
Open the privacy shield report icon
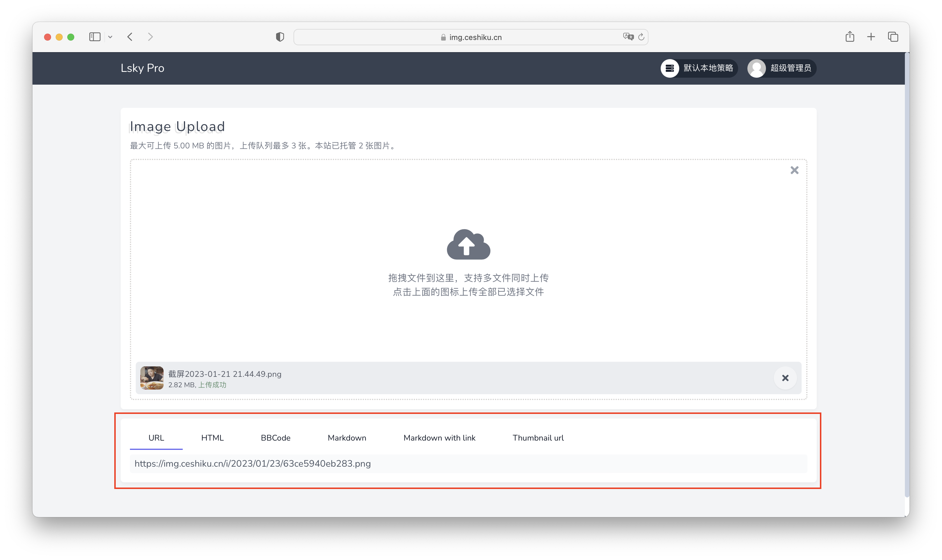[280, 37]
